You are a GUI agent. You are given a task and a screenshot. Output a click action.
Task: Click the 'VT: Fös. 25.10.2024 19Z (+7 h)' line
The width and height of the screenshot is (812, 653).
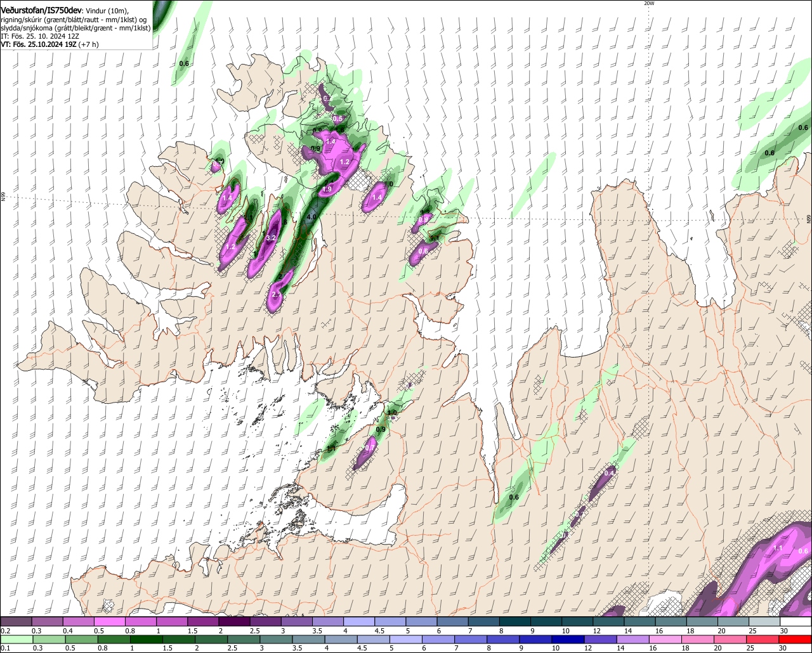[49, 44]
